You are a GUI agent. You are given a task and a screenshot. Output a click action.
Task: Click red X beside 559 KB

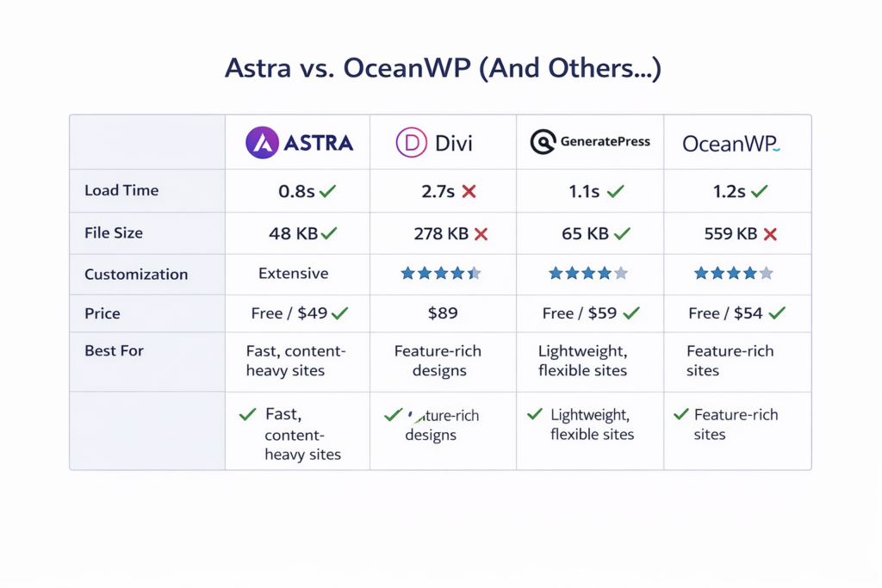point(770,233)
